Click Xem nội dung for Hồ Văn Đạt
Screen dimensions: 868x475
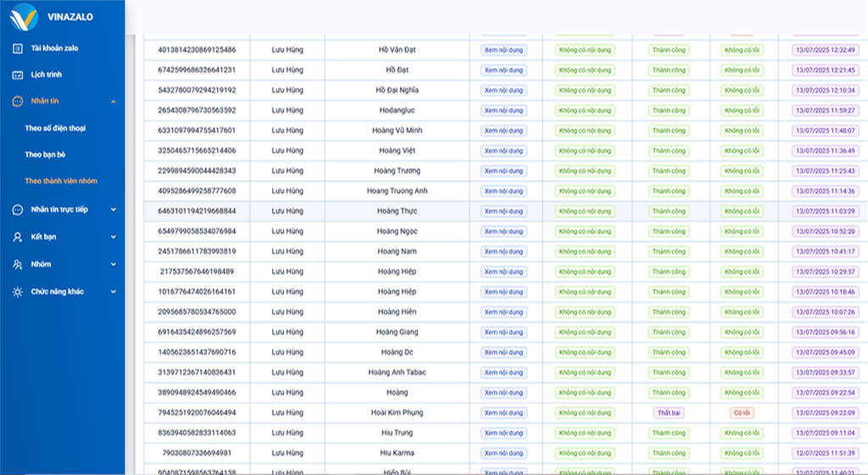504,50
